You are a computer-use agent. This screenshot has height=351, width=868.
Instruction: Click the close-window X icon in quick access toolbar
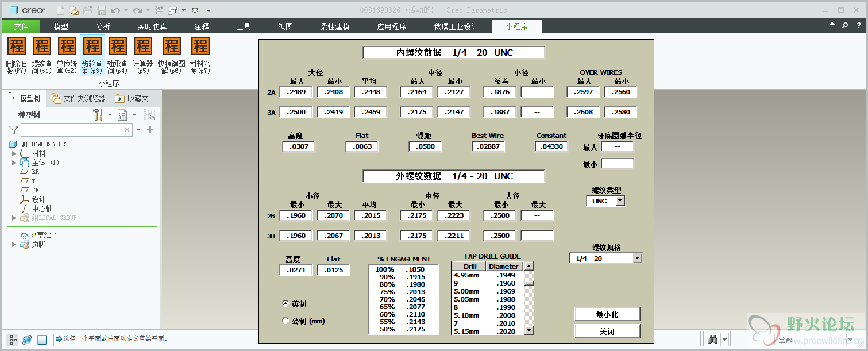pyautogui.click(x=195, y=10)
